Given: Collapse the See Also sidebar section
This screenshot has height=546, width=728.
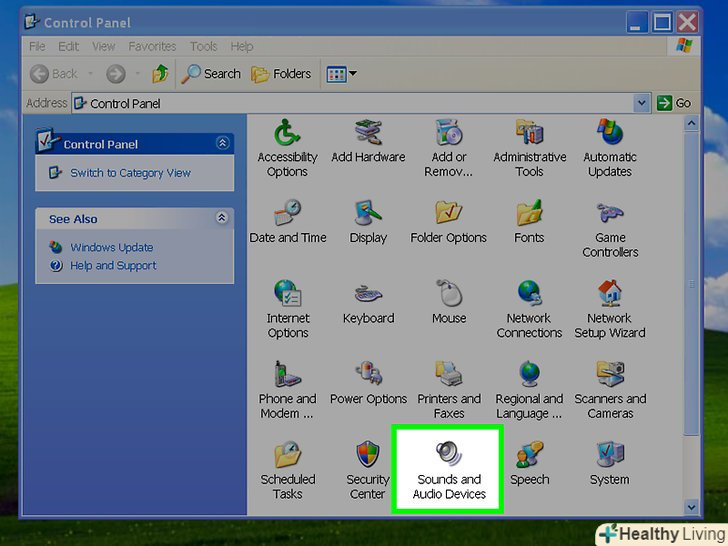Looking at the screenshot, I should [222, 218].
